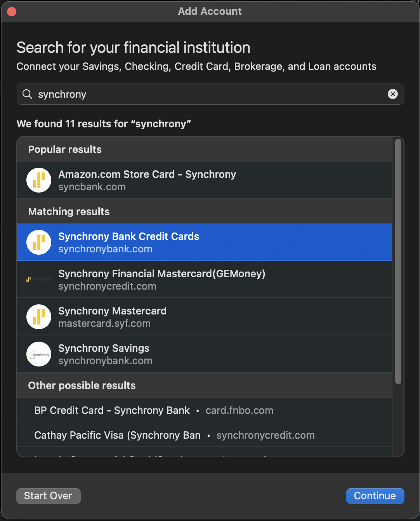Click syncbank.com under Amazon card
This screenshot has height=521, width=420.
pyautogui.click(x=92, y=187)
